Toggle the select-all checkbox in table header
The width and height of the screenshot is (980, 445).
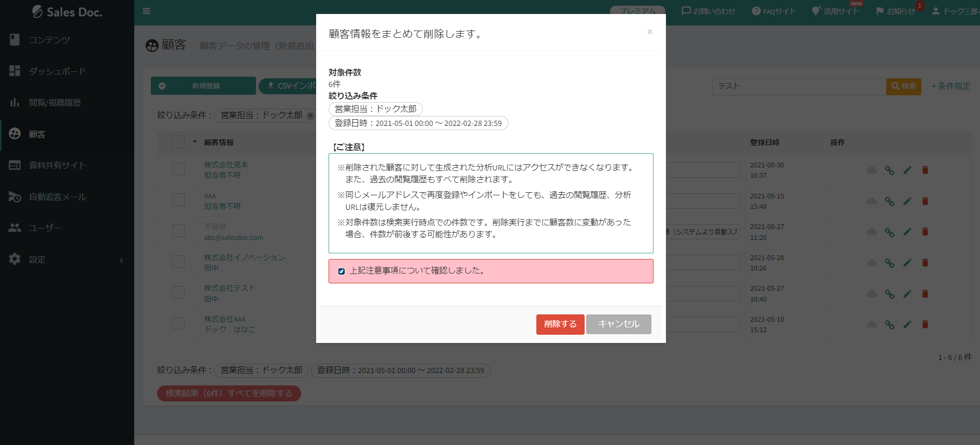click(x=178, y=142)
